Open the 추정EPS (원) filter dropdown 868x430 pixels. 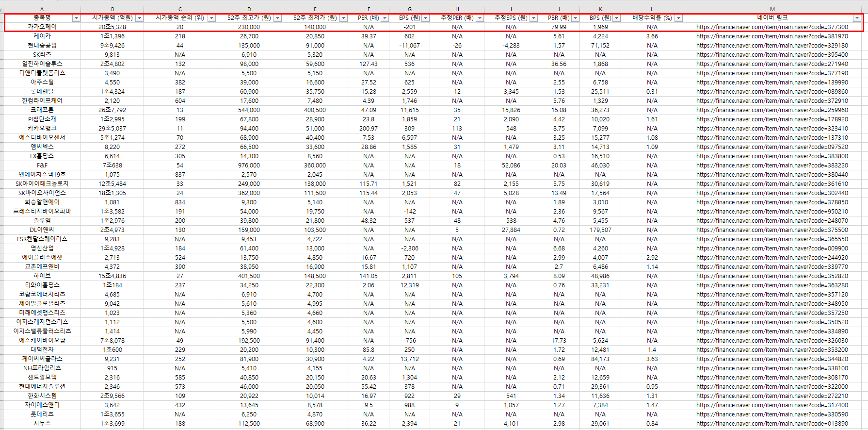tap(533, 18)
